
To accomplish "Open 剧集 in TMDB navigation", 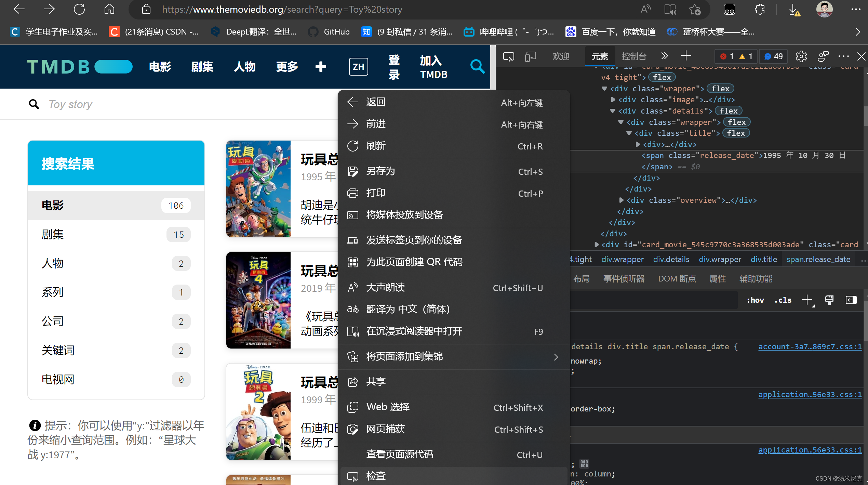I will (202, 67).
